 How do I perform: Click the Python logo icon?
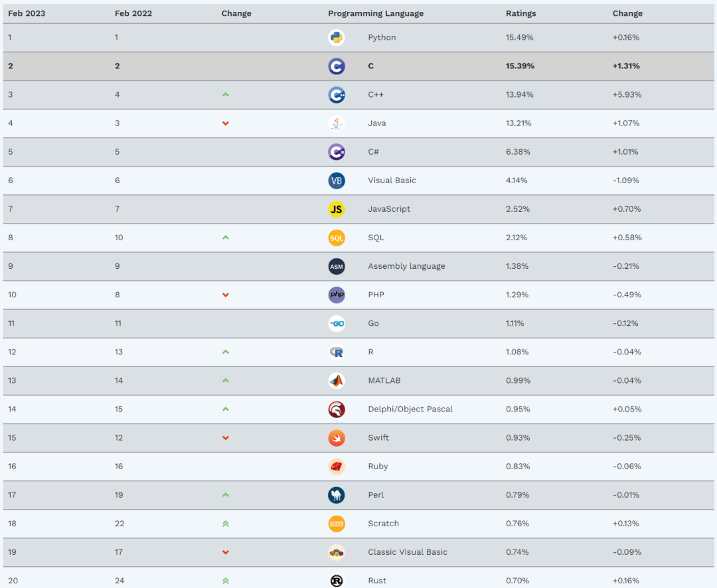coord(337,37)
